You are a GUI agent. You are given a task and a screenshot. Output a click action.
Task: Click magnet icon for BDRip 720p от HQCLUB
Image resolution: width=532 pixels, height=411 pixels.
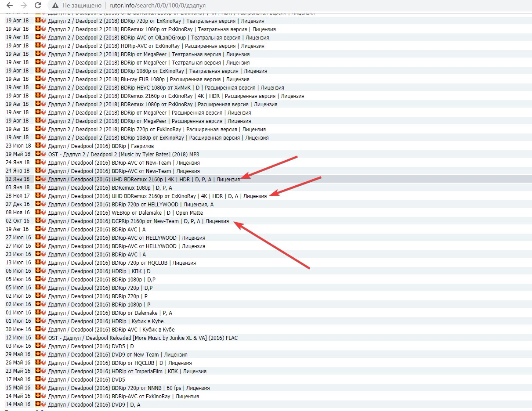click(x=43, y=263)
